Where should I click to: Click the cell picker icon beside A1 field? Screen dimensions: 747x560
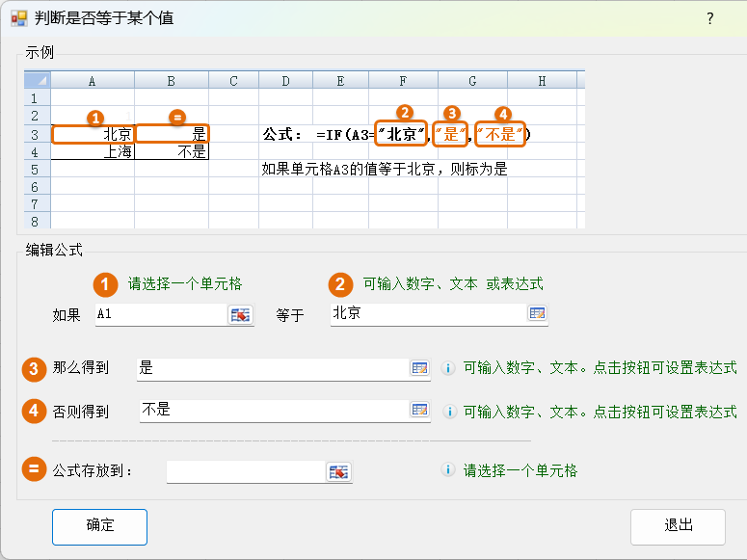239,315
